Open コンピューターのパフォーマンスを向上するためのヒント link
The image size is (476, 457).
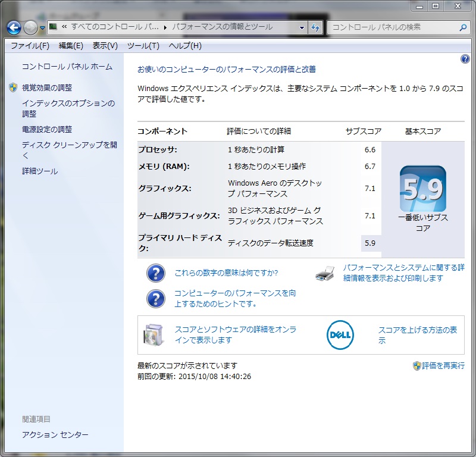coord(235,298)
